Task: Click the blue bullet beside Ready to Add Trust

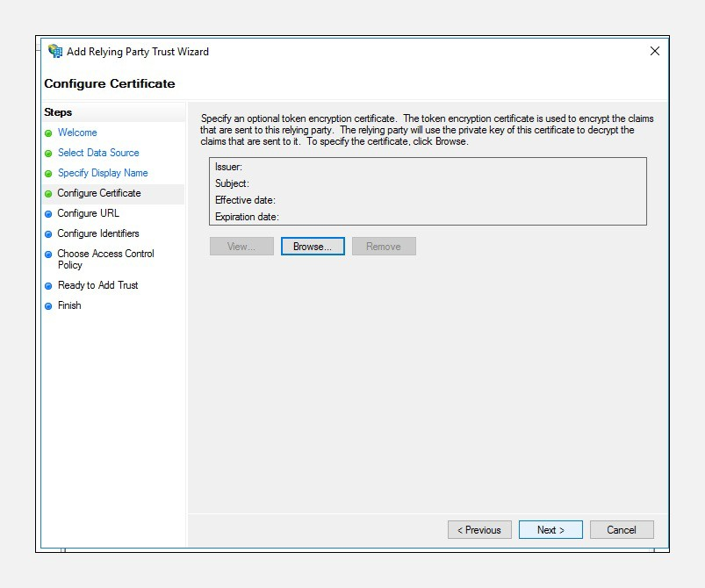Action: (x=48, y=286)
